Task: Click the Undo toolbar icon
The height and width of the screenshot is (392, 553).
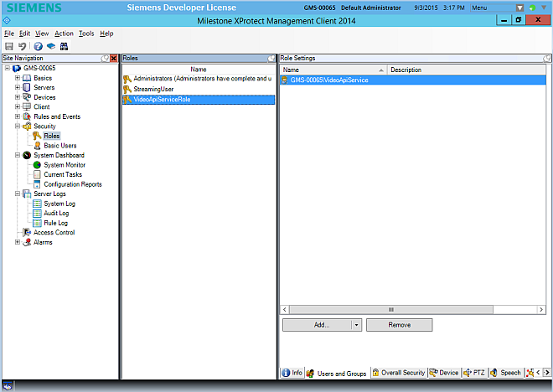Action: coord(21,46)
